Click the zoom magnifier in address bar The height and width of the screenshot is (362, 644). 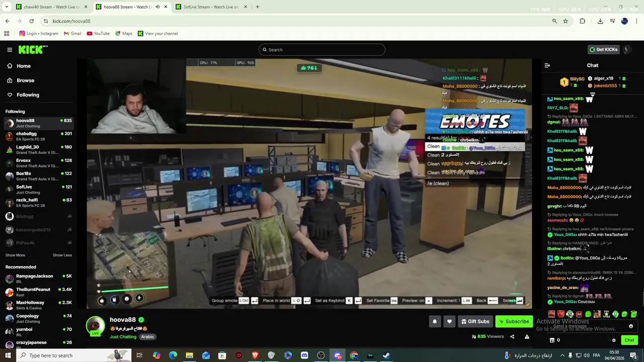click(x=554, y=21)
